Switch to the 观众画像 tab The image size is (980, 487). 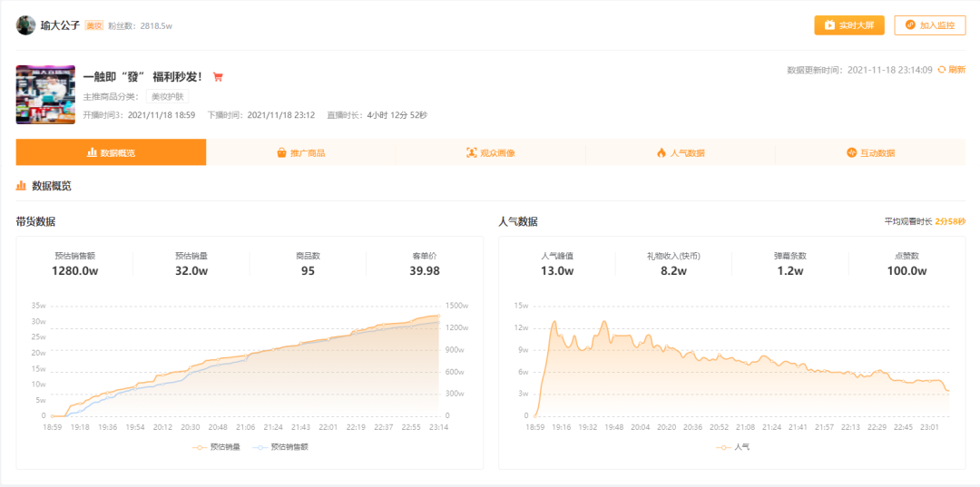491,152
